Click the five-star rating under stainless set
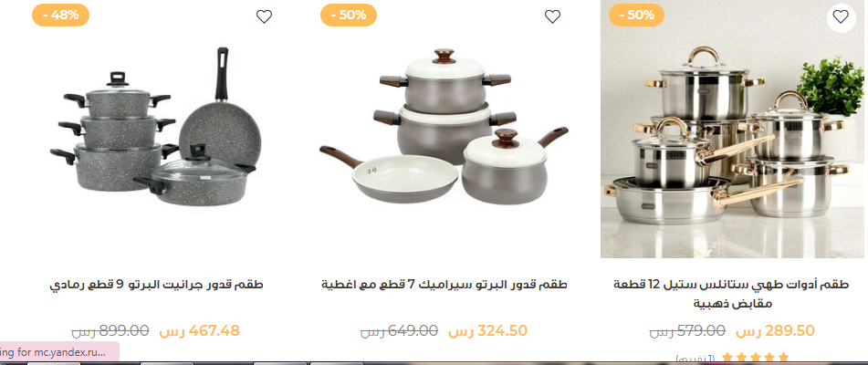This screenshot has height=365, width=868. tap(756, 359)
